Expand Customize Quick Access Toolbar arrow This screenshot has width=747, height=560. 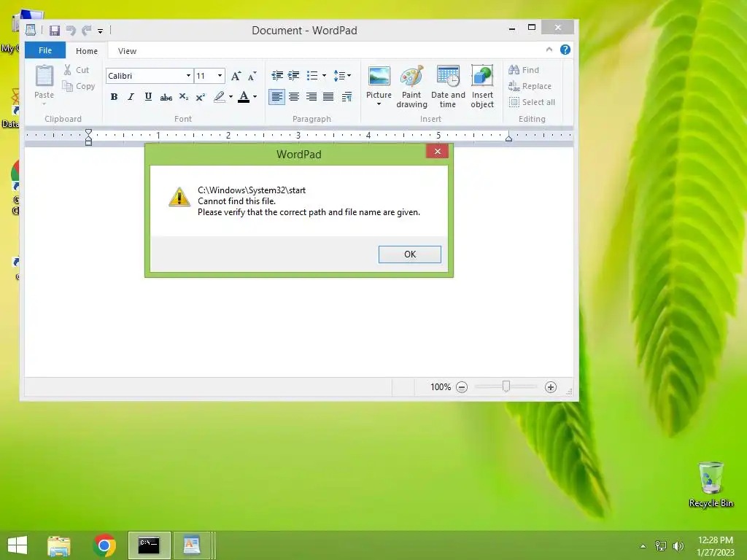coord(101,31)
